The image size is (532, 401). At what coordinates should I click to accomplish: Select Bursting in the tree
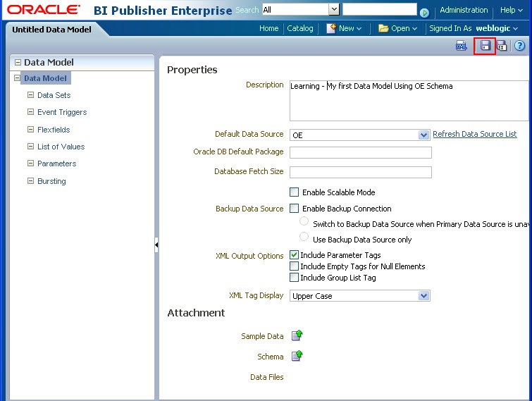[x=51, y=181]
